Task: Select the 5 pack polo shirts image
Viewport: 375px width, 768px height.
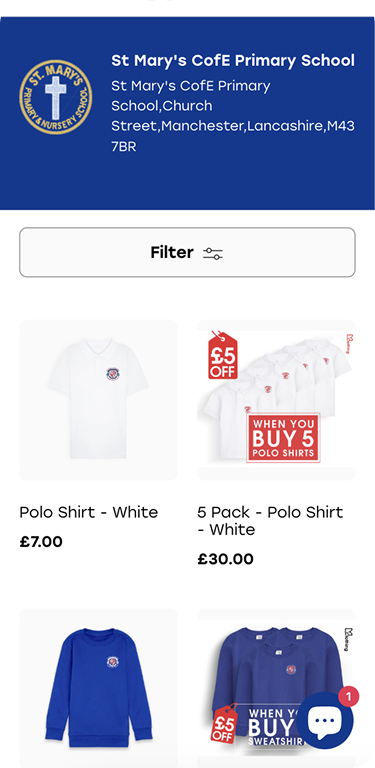Action: point(276,400)
